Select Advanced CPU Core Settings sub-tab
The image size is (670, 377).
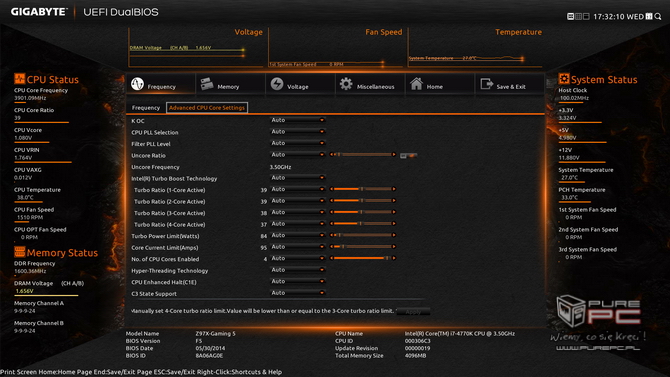(207, 108)
